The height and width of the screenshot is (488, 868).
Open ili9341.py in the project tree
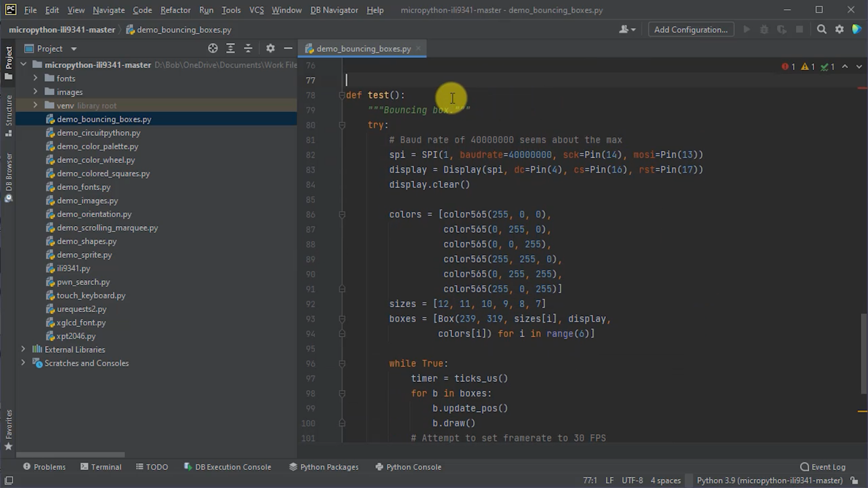tap(73, 268)
